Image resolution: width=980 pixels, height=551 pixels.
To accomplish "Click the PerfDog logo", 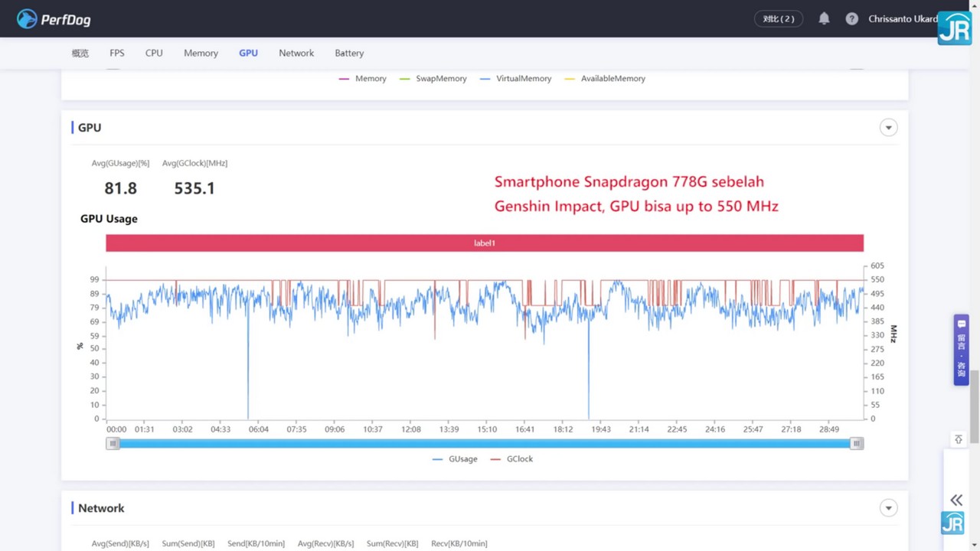I will (54, 19).
